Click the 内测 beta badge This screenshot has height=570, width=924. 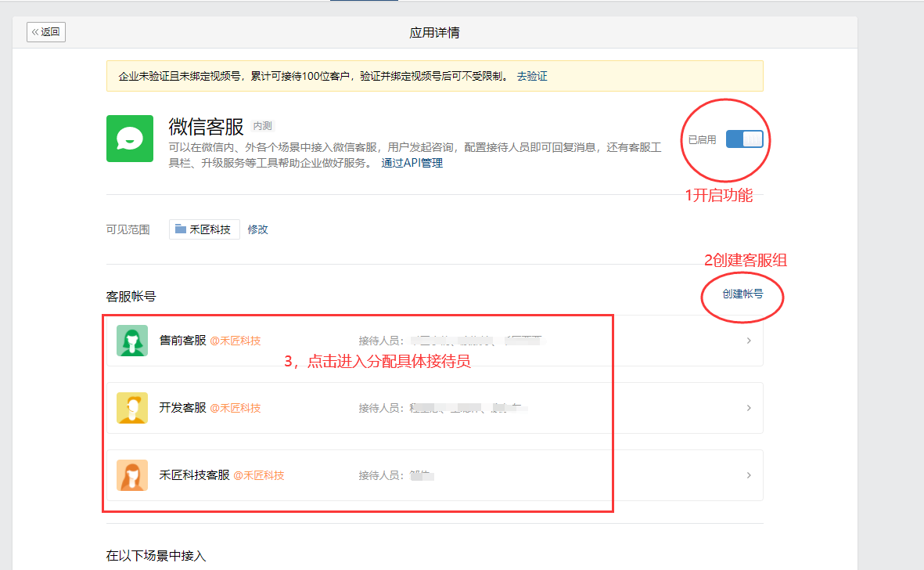262,126
